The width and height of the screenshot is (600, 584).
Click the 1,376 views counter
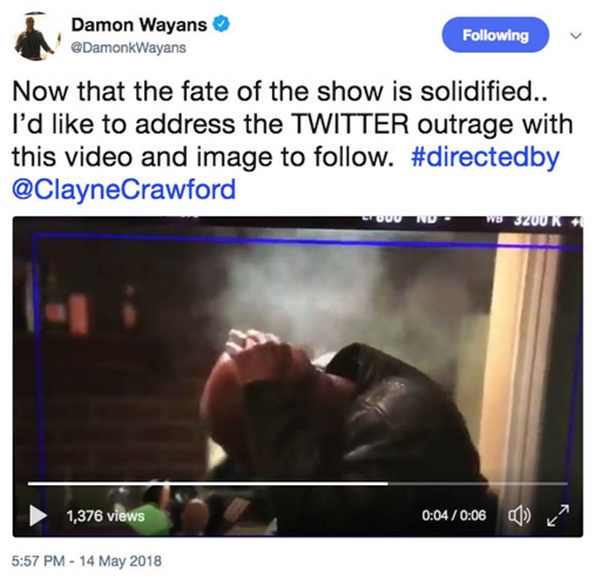pyautogui.click(x=106, y=516)
